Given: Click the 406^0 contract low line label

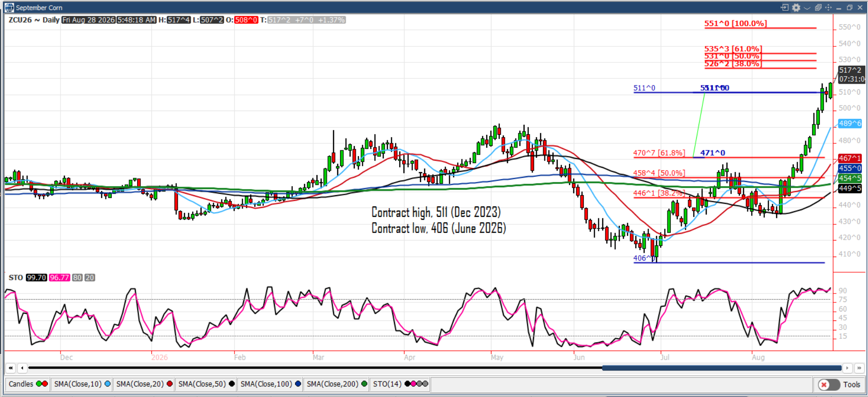Looking at the screenshot, I should point(644,258).
